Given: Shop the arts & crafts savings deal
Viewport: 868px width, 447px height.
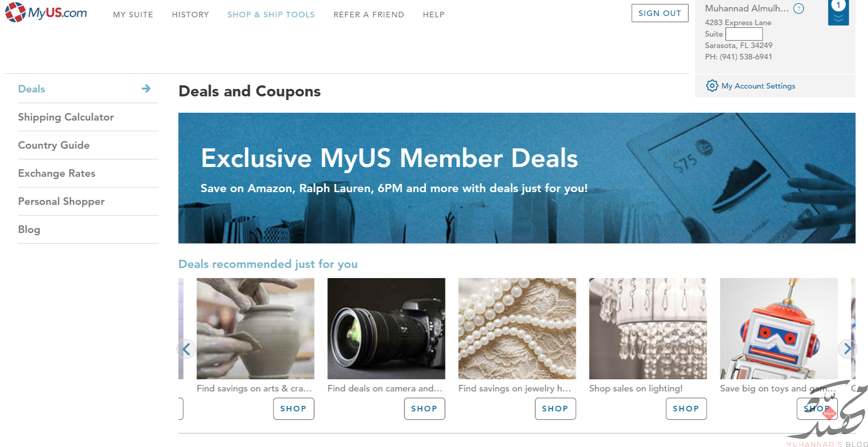Looking at the screenshot, I should pos(293,408).
